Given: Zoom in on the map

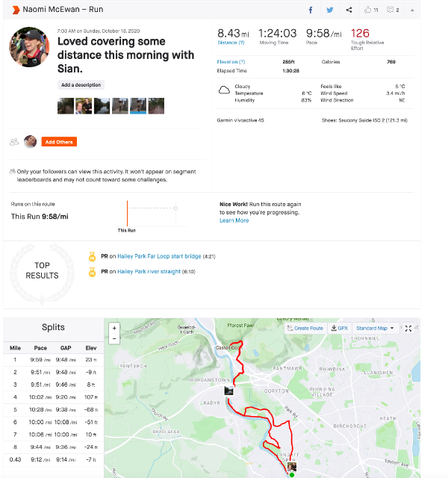Looking at the screenshot, I should point(114,328).
